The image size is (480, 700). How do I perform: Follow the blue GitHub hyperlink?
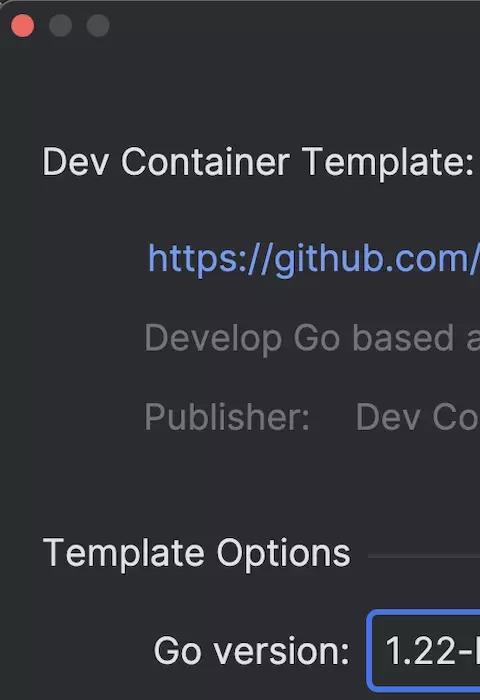314,259
